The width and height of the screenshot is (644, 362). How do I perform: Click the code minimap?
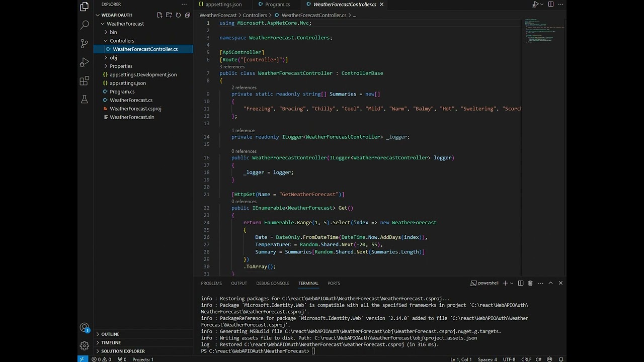pyautogui.click(x=543, y=31)
